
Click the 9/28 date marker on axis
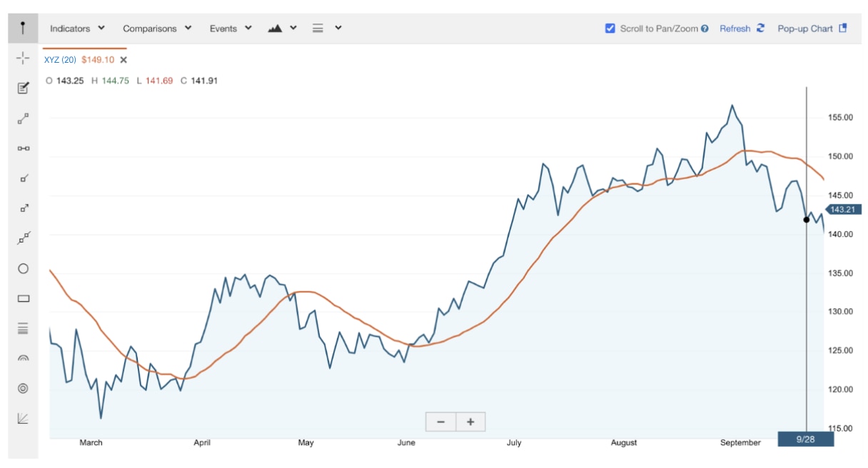coord(805,439)
